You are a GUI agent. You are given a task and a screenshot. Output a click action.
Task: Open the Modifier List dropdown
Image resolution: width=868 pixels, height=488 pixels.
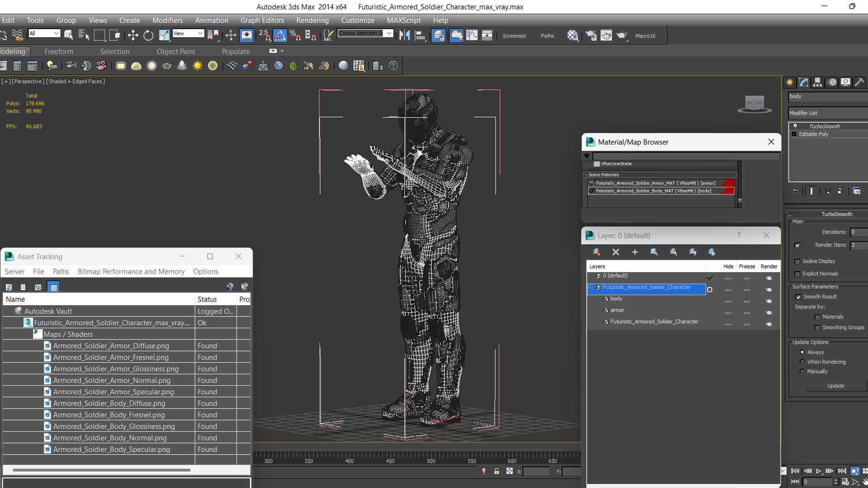[x=828, y=113]
